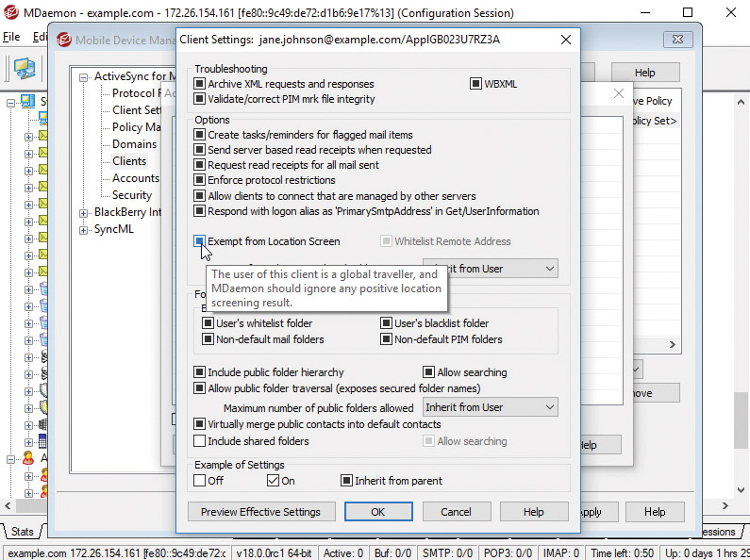Image resolution: width=750 pixels, height=560 pixels.
Task: Click the Time left: 0:50 status entry
Action: click(x=622, y=553)
